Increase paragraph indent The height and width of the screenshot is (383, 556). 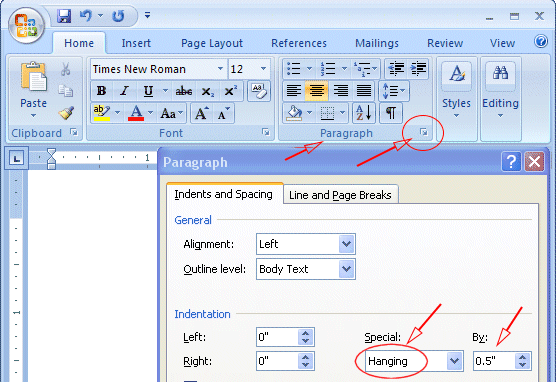418,68
